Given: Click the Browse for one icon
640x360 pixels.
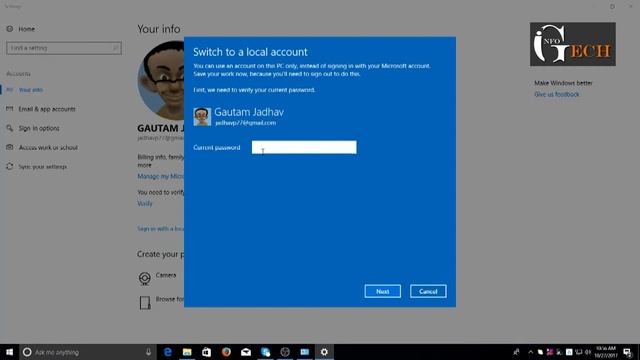Looking at the screenshot, I should point(145,302).
